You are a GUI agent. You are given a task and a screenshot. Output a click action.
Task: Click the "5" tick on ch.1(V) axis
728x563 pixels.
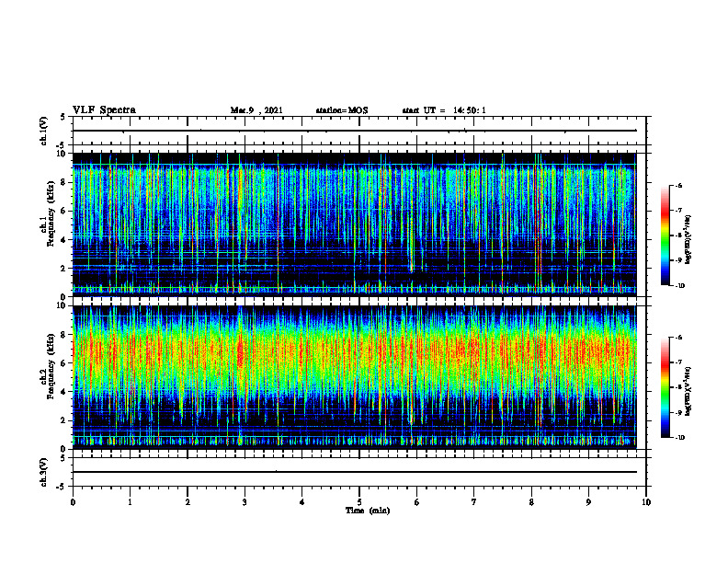[x=63, y=117]
